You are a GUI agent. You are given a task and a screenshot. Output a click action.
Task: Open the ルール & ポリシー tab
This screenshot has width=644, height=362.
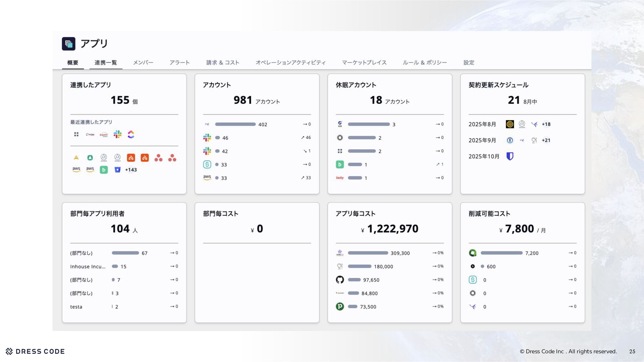[425, 63]
